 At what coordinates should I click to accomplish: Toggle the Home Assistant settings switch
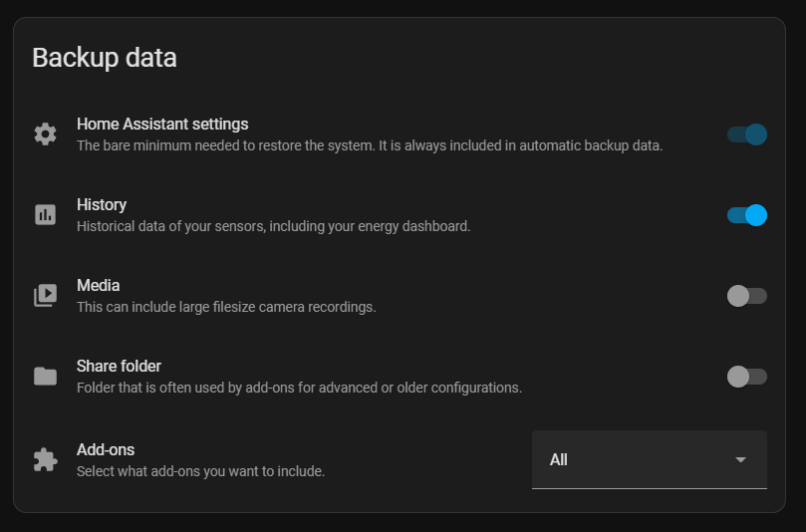746,134
